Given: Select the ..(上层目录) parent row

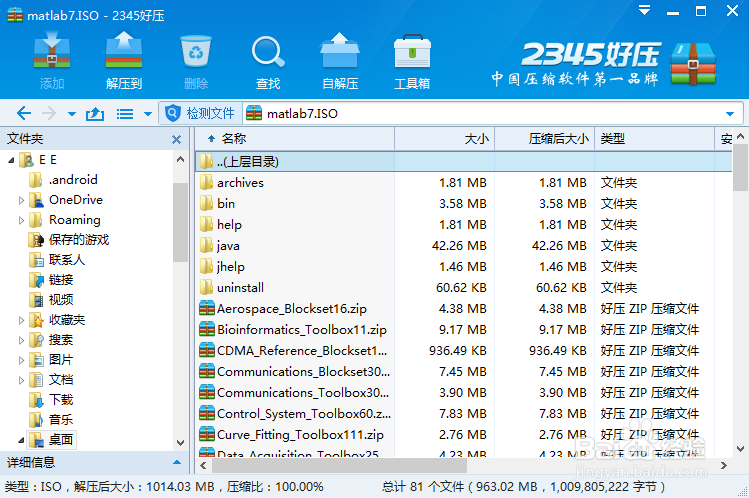Looking at the screenshot, I should click(x=463, y=161).
